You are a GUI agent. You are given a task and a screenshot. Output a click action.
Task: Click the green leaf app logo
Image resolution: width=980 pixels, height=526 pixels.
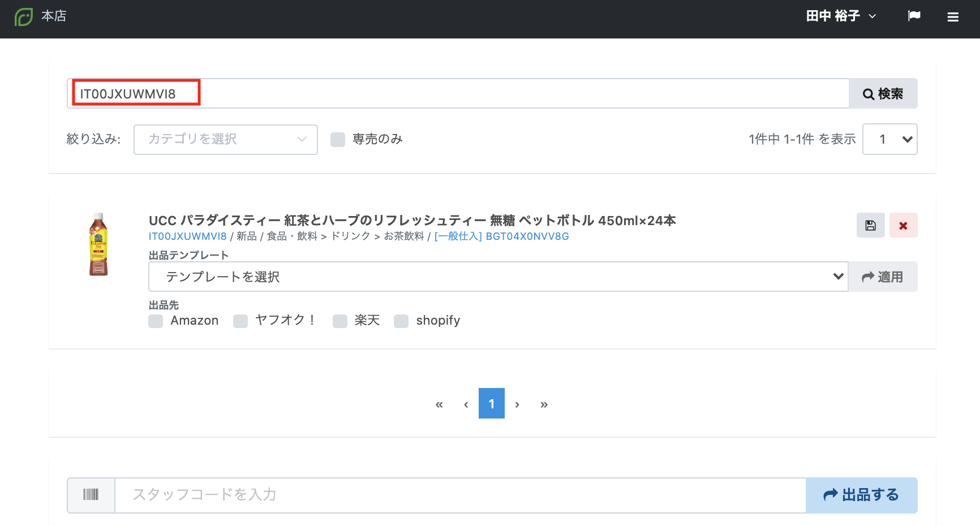coord(24,16)
